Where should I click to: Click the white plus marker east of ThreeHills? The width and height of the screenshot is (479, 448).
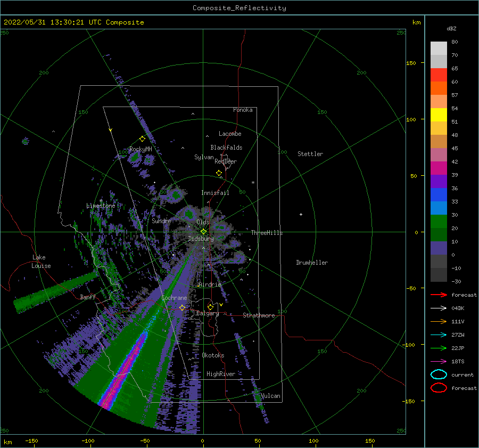301,214
